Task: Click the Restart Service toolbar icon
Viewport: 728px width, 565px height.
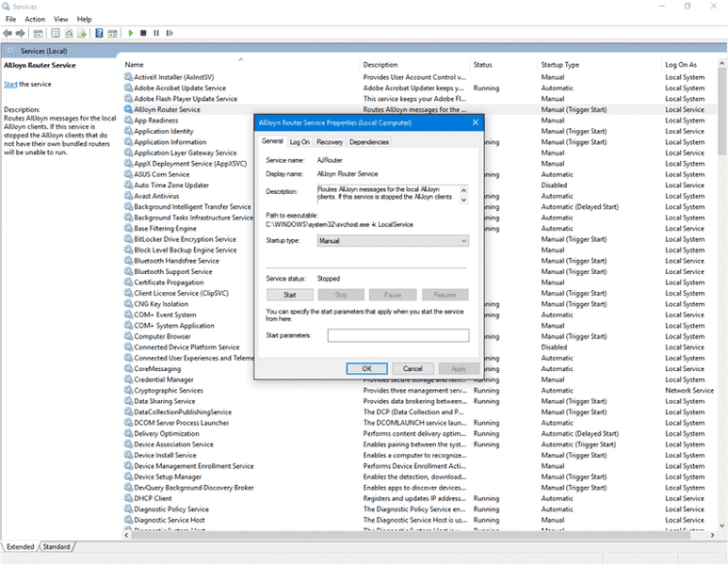Action: click(170, 33)
